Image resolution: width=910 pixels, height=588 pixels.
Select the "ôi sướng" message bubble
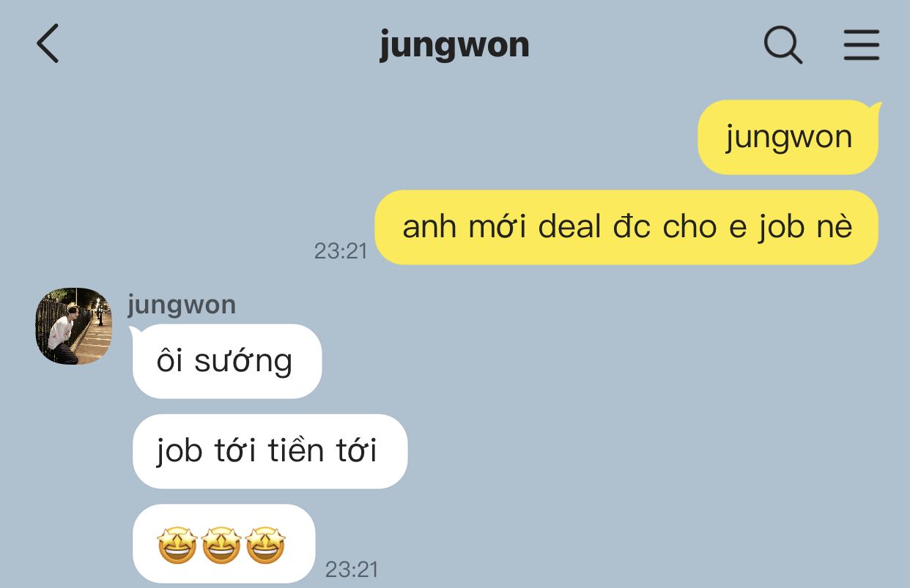[x=226, y=362]
